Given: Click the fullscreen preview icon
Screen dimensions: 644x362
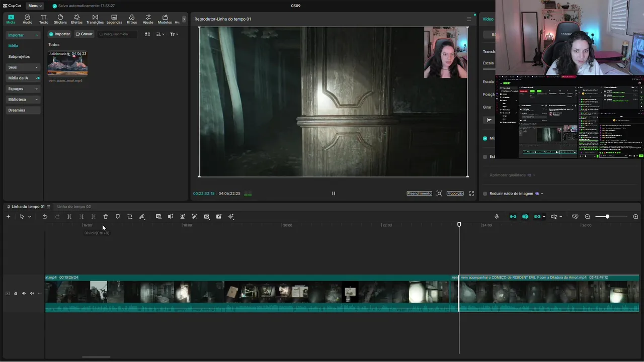Looking at the screenshot, I should point(471,194).
